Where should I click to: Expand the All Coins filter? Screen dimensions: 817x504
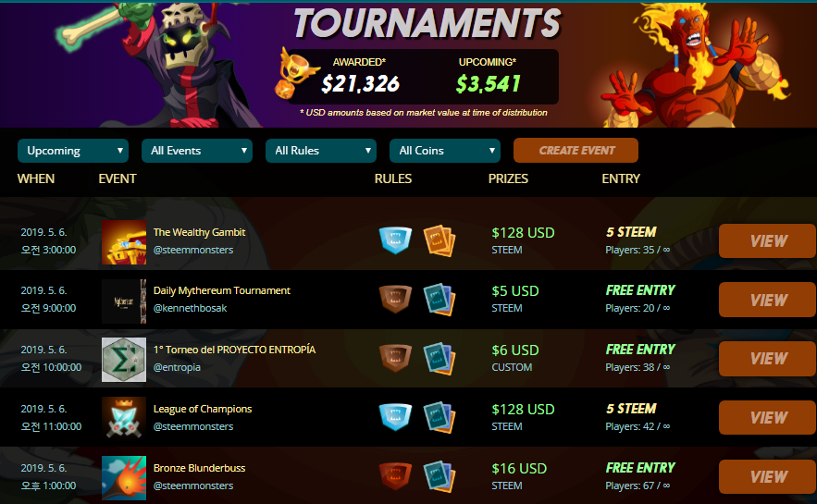(x=445, y=151)
